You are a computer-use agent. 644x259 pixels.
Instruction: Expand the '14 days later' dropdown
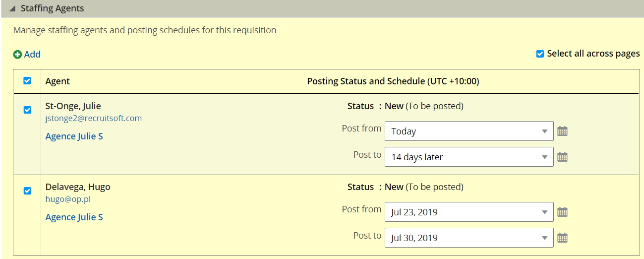(x=469, y=157)
